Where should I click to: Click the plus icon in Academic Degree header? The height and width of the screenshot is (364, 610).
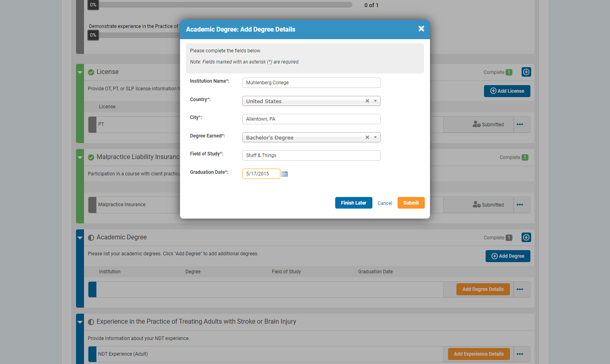(x=526, y=237)
